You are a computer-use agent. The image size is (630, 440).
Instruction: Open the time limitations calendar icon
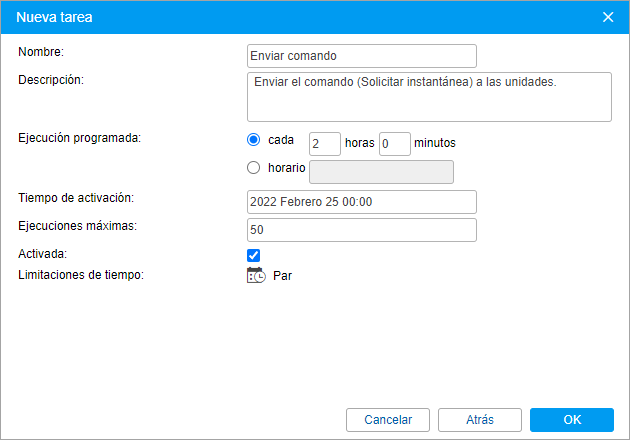256,276
